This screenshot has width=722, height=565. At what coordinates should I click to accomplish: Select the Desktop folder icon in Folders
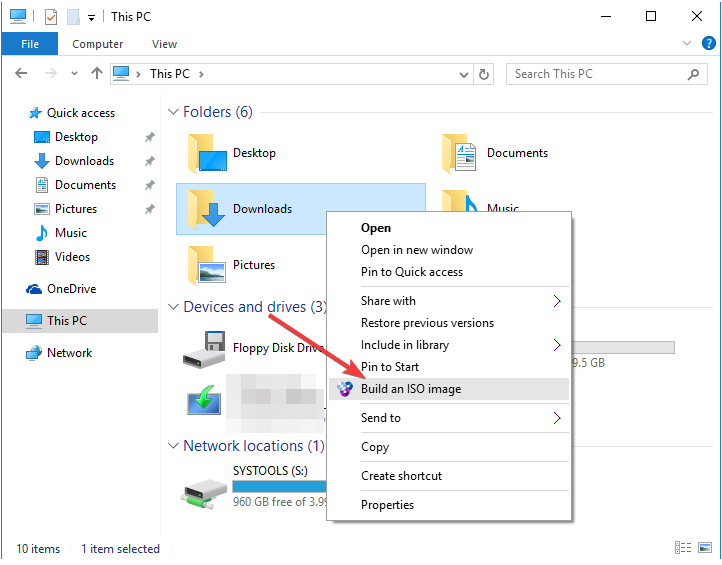coord(207,153)
